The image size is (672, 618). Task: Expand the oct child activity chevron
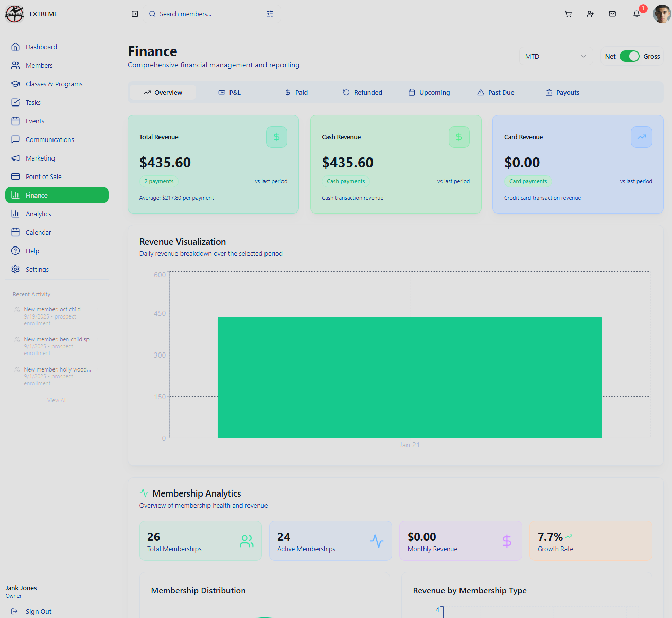pos(97,309)
